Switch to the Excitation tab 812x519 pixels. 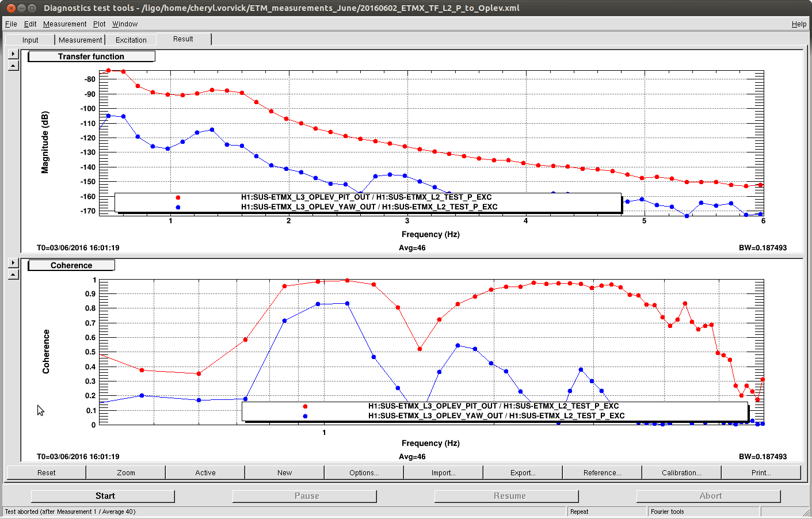(x=131, y=40)
